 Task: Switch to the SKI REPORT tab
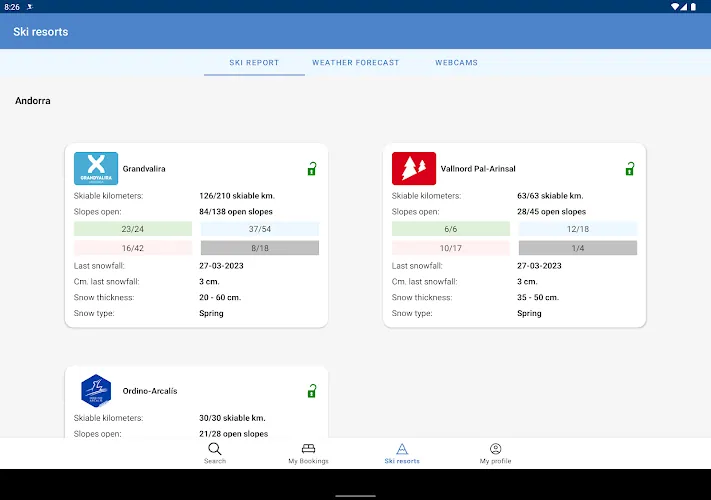(x=254, y=63)
